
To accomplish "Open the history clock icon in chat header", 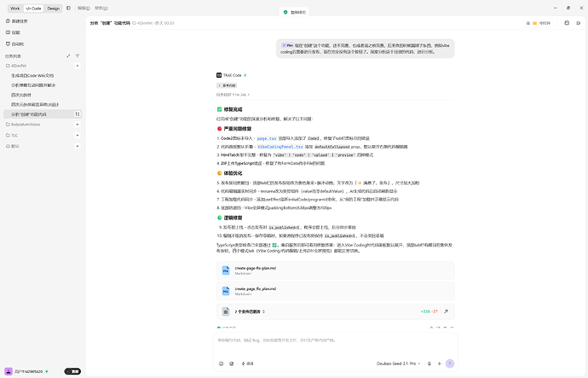I will point(567,23).
